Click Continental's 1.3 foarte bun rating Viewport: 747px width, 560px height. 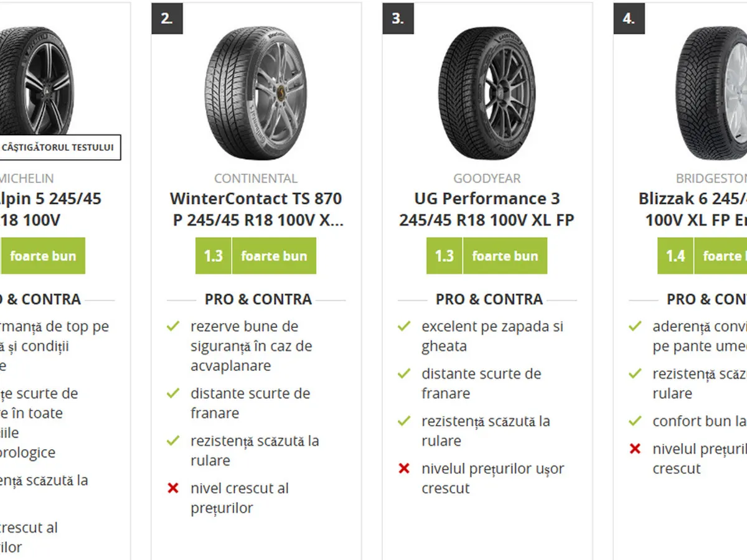tap(256, 256)
